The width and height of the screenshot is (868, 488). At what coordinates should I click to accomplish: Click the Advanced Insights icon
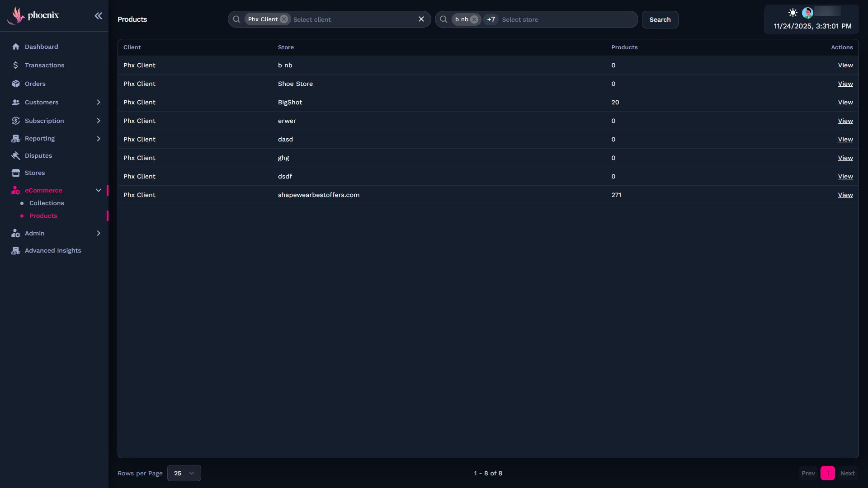pyautogui.click(x=16, y=250)
